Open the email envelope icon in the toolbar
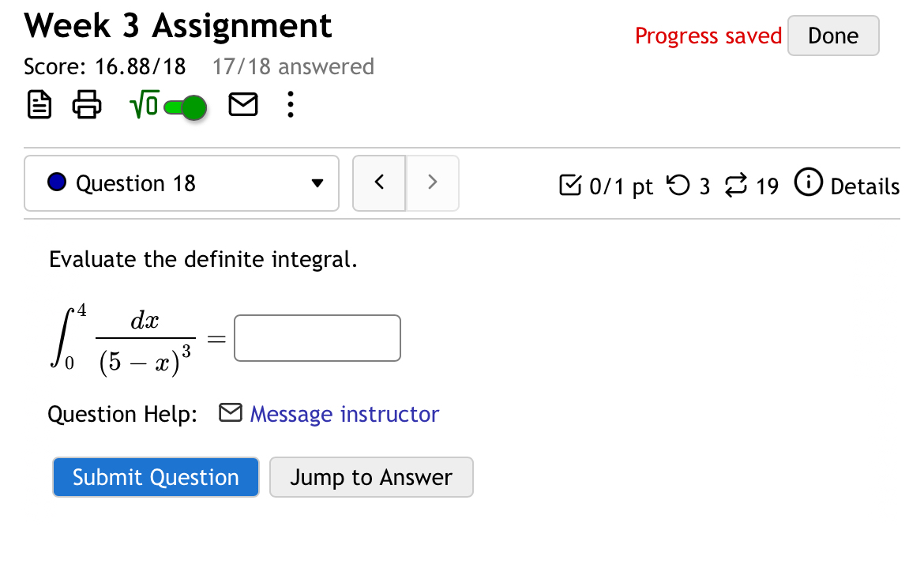Image resolution: width=924 pixels, height=579 pixels. coord(242,103)
